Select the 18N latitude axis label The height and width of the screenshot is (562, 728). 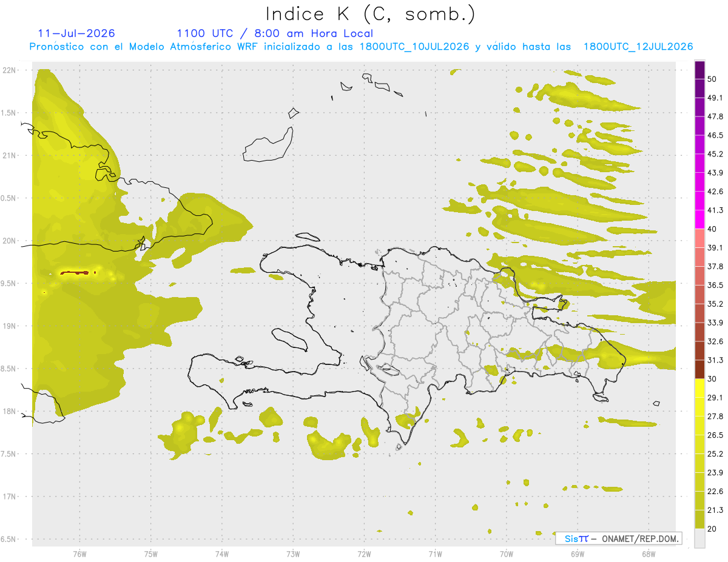click(x=10, y=411)
